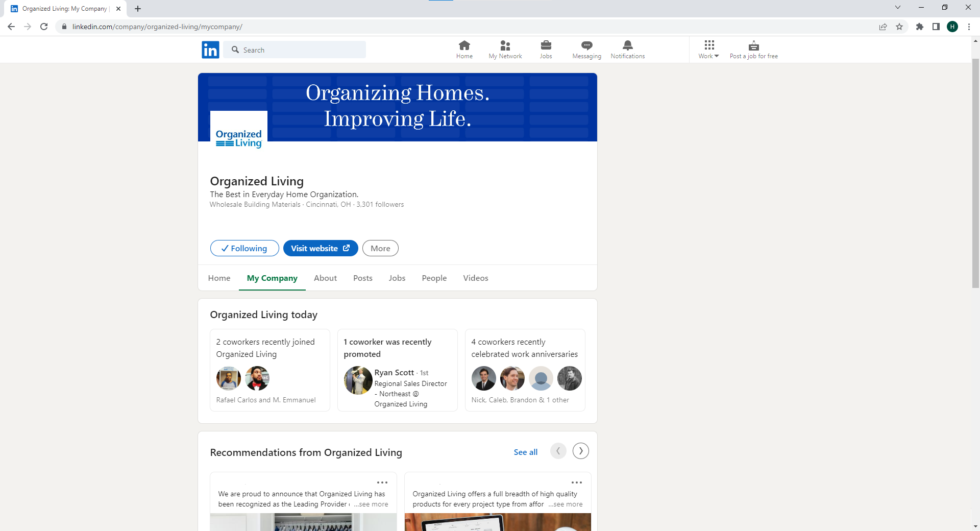Open the 2 coworkers recently joined card
The image size is (980, 531).
click(270, 370)
